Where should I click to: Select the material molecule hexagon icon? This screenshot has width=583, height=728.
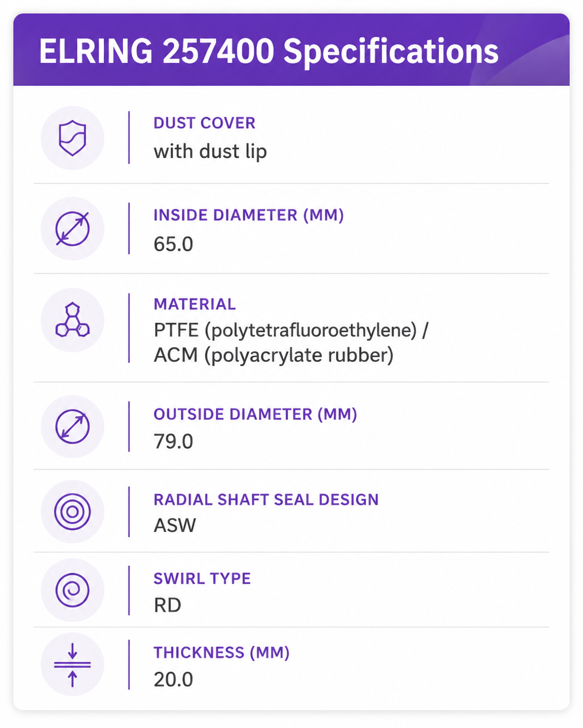click(72, 320)
